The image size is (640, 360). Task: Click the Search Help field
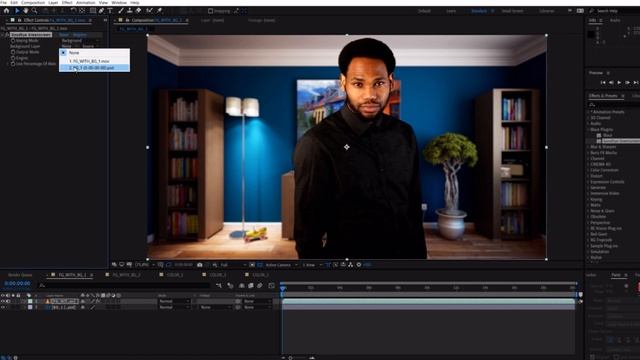click(x=613, y=11)
